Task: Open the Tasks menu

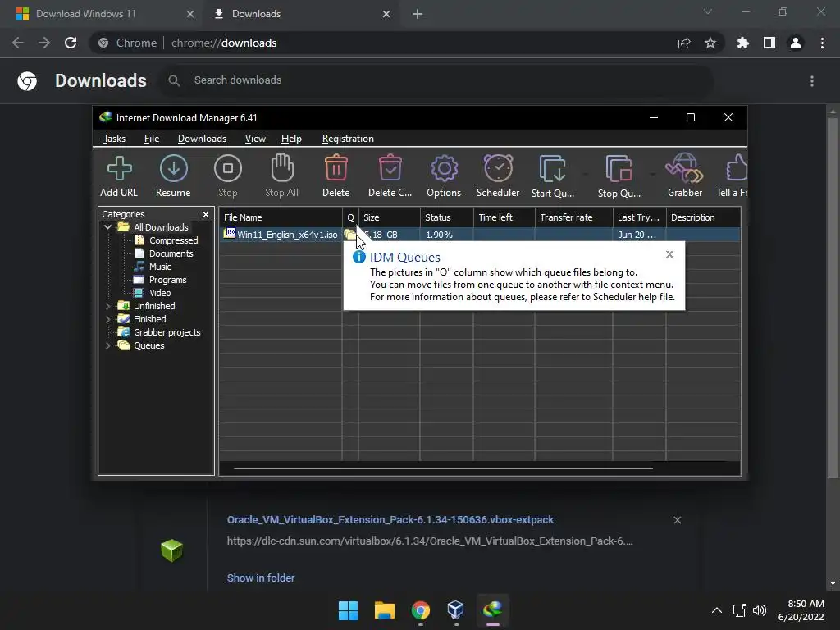Action: (114, 138)
